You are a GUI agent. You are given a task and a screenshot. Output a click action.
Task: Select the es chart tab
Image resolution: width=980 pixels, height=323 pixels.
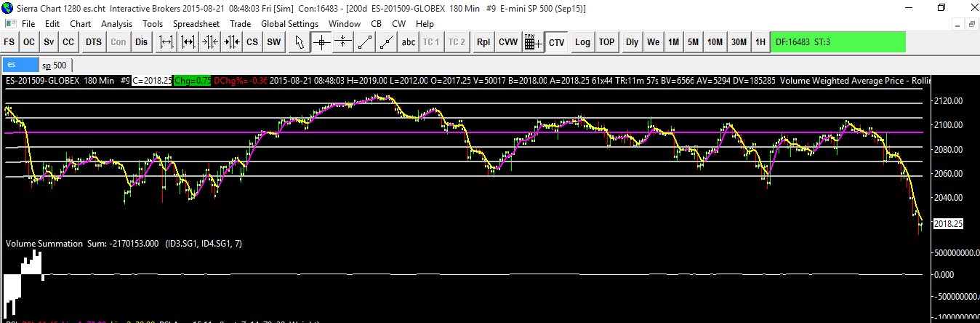(x=19, y=64)
